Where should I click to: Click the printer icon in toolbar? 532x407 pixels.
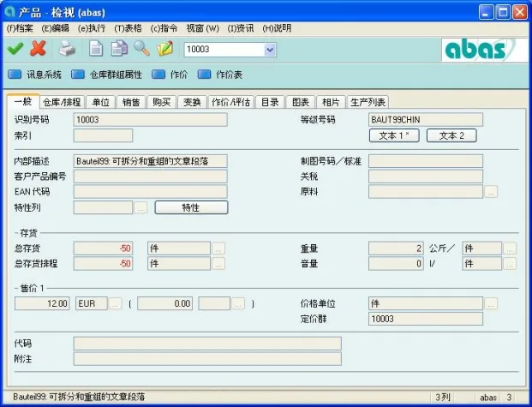pos(68,49)
